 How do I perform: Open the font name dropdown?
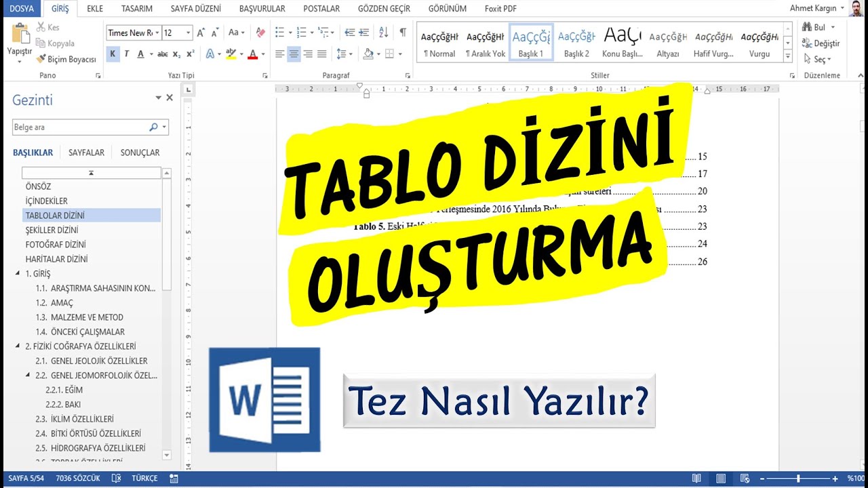(158, 33)
